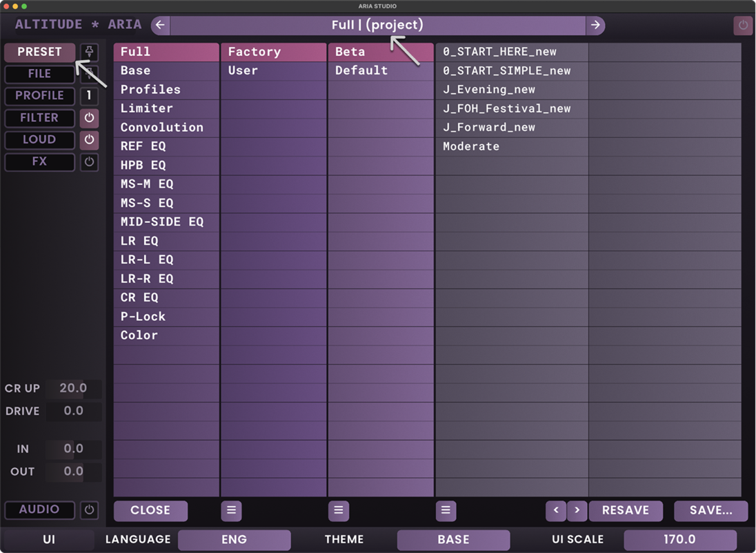Image resolution: width=756 pixels, height=553 pixels.
Task: Open list menu under Beta column
Action: click(x=338, y=510)
